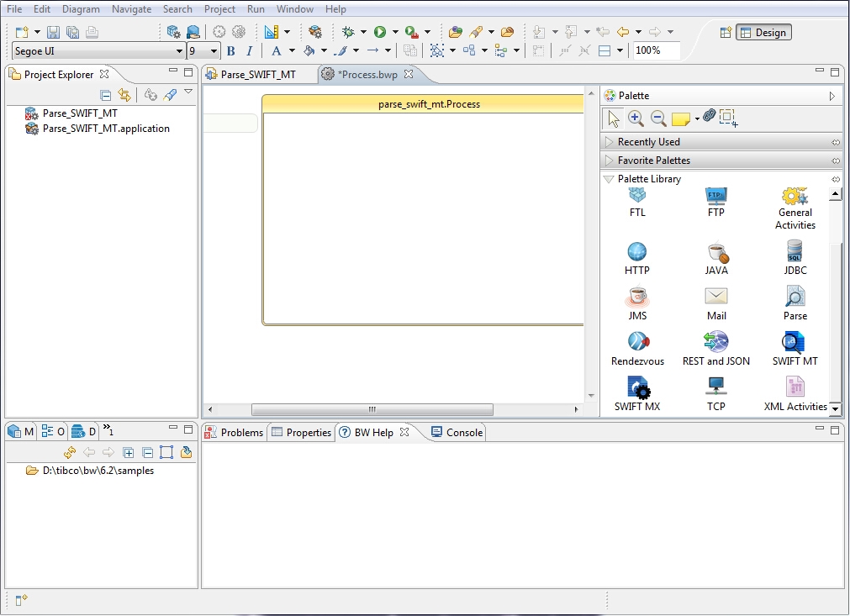The width and height of the screenshot is (850, 616).
Task: Switch to the Problems tab
Action: [234, 432]
